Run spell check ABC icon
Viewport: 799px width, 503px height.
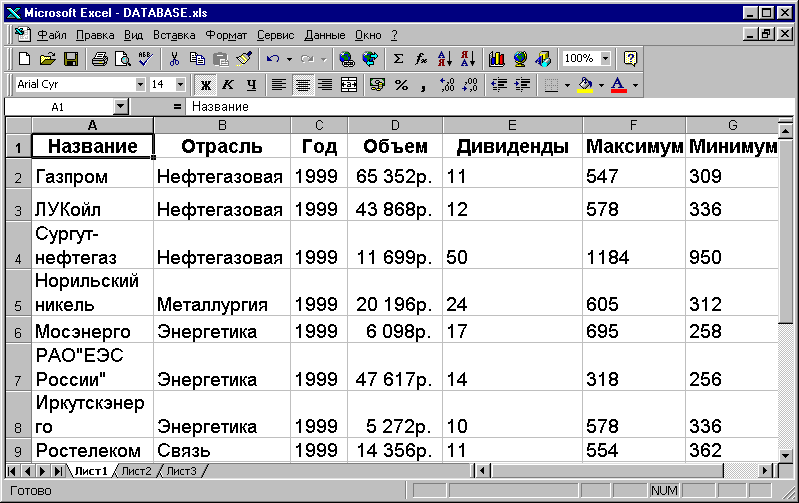(146, 59)
